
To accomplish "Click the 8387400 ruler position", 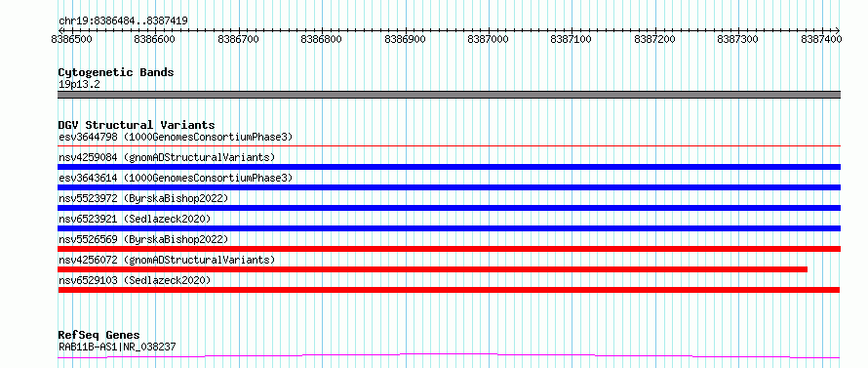I will pos(821,39).
